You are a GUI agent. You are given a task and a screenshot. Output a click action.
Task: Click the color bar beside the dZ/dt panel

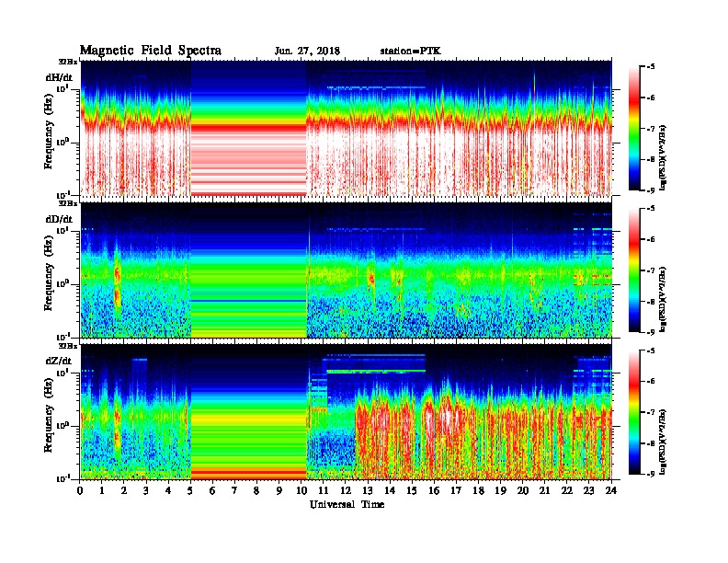click(x=633, y=412)
